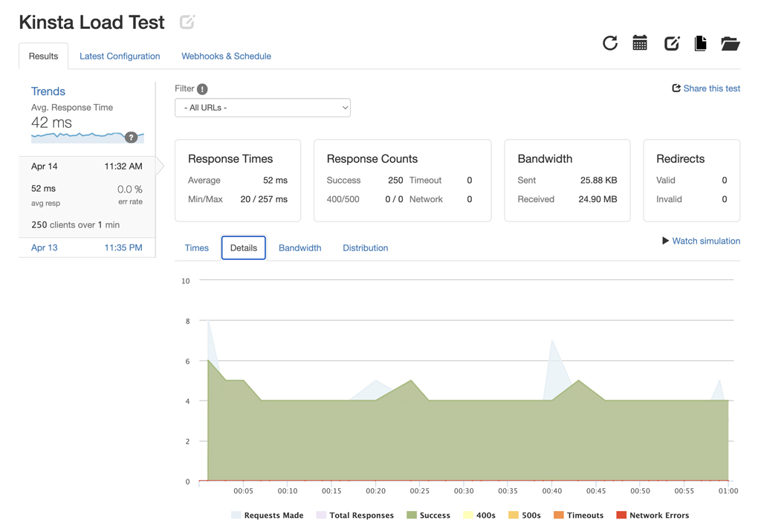The image size is (761, 532).
Task: Toggle the Requests Made legend entry
Action: [x=267, y=515]
